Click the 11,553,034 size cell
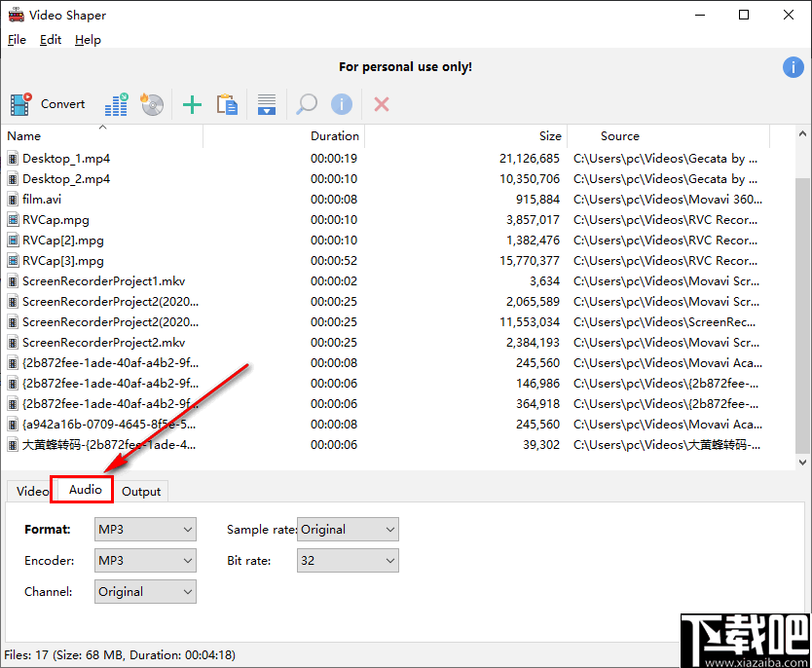 [x=530, y=322]
